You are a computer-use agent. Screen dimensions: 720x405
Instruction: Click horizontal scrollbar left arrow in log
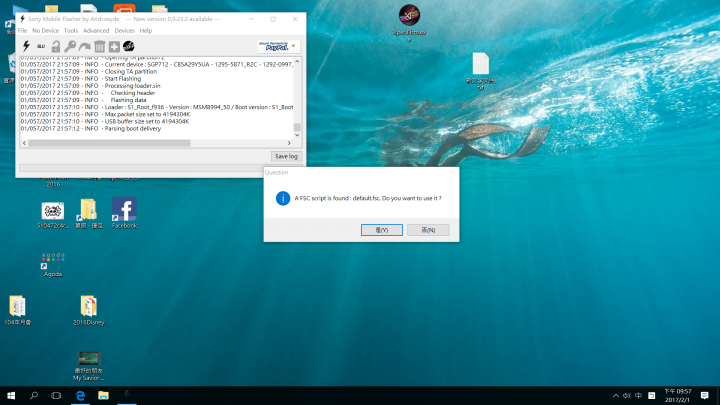(x=24, y=143)
